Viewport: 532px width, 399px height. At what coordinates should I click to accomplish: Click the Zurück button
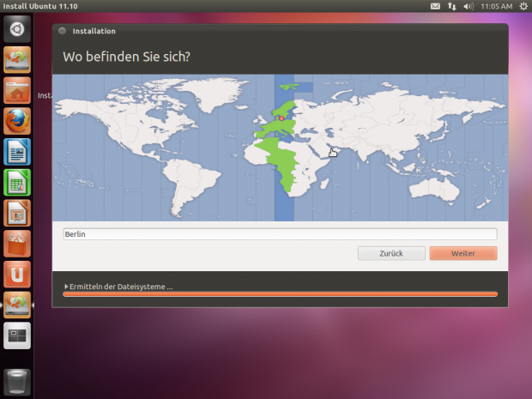[391, 253]
